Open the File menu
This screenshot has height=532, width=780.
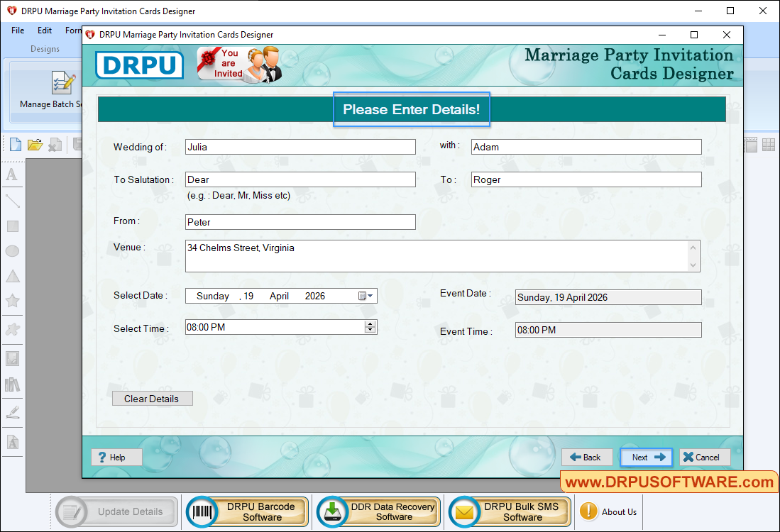(17, 31)
